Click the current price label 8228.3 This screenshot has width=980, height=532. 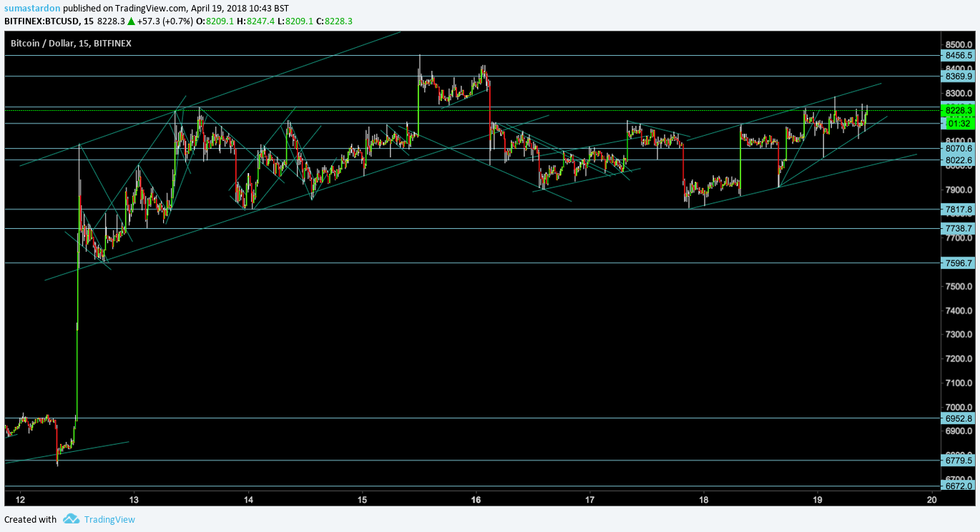tap(959, 110)
